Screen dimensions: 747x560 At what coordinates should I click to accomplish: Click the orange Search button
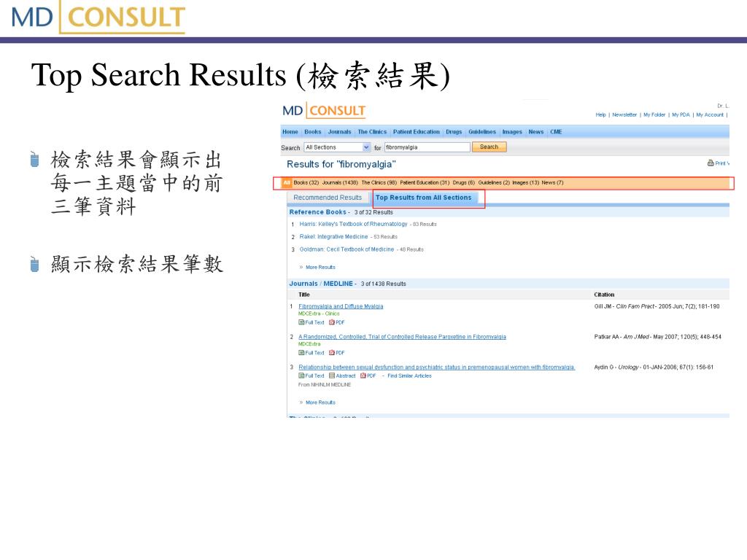[489, 147]
